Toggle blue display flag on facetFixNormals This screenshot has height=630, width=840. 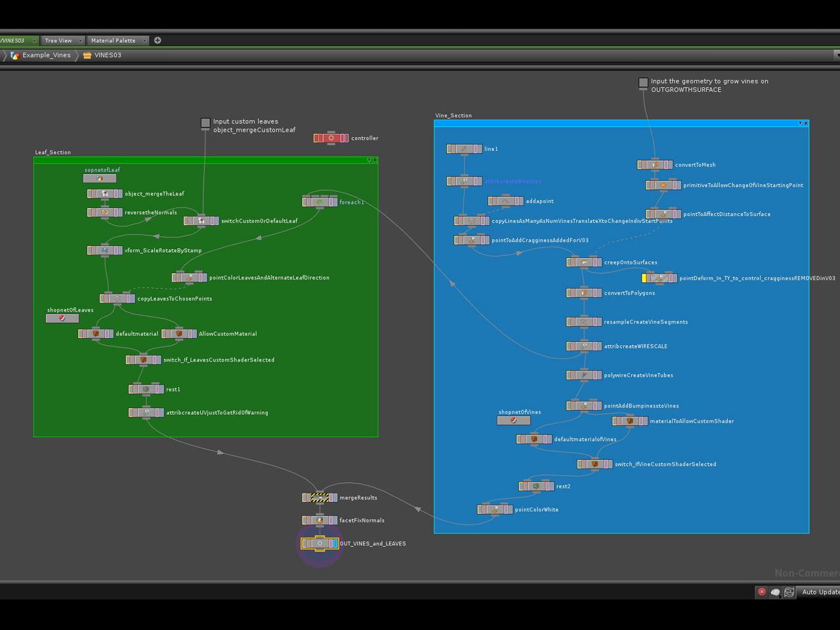point(335,520)
